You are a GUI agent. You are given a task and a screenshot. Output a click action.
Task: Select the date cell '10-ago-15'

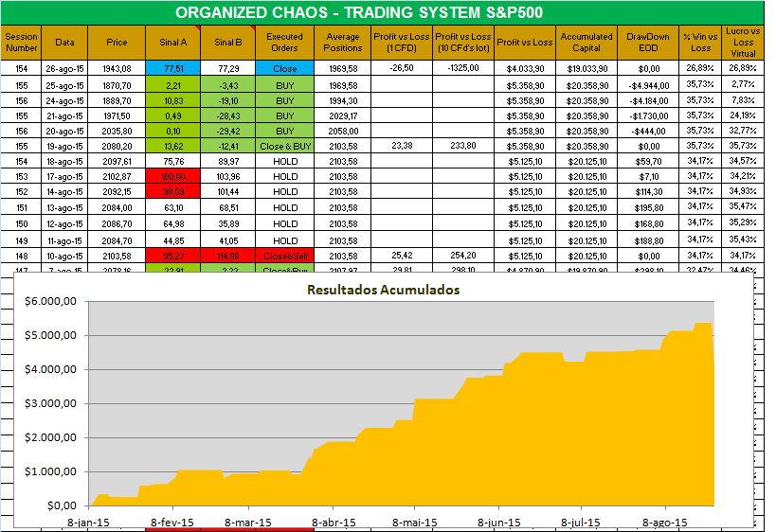(x=64, y=256)
